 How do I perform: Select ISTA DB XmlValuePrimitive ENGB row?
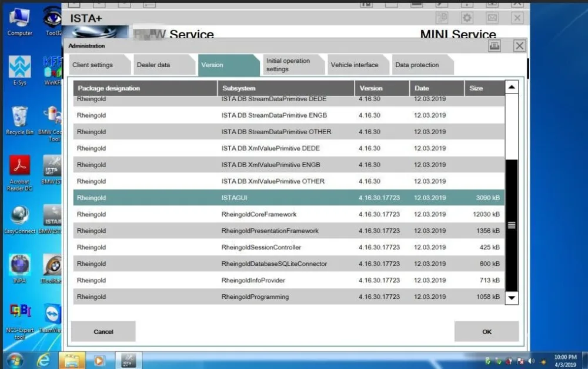(289, 165)
